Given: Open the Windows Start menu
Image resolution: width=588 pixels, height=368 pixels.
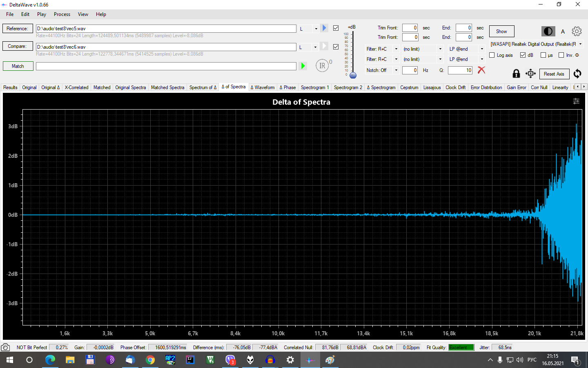Looking at the screenshot, I should 10,360.
